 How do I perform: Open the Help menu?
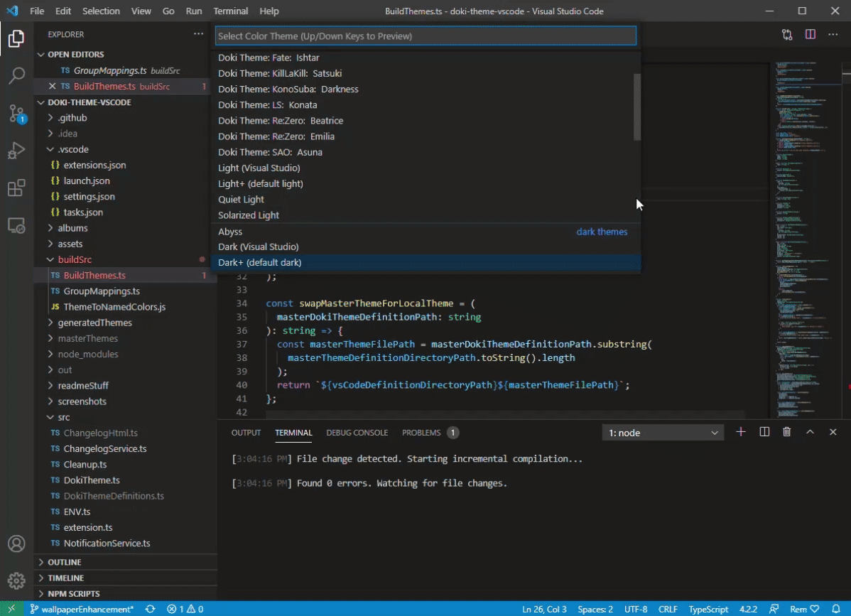pyautogui.click(x=269, y=11)
